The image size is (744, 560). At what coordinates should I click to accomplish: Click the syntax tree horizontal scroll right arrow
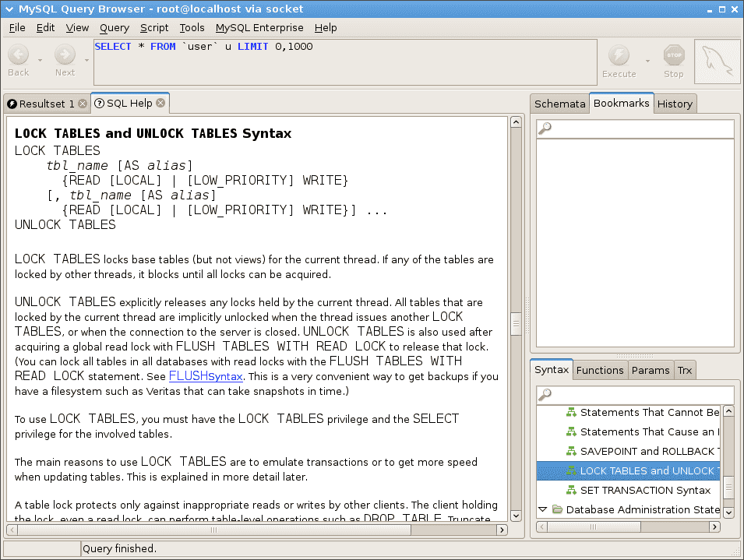714,527
